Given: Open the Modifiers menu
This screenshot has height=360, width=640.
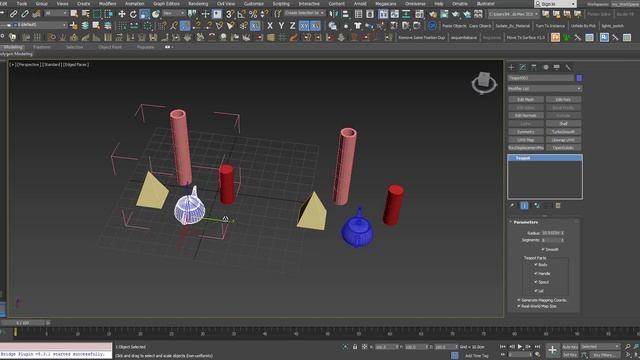Looking at the screenshot, I should (x=107, y=3).
